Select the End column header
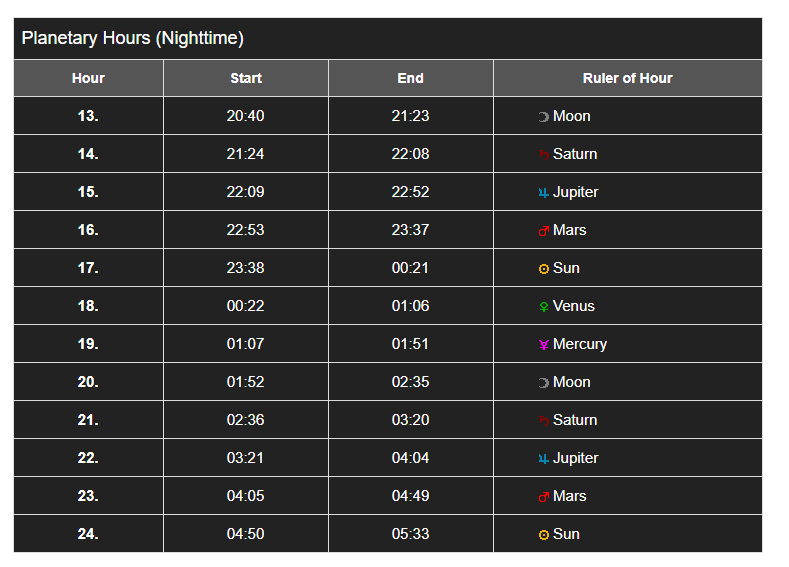 [x=410, y=78]
